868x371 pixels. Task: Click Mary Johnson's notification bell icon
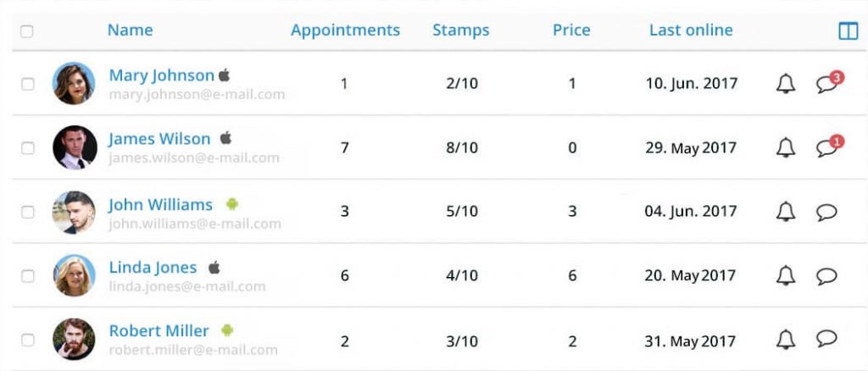786,84
